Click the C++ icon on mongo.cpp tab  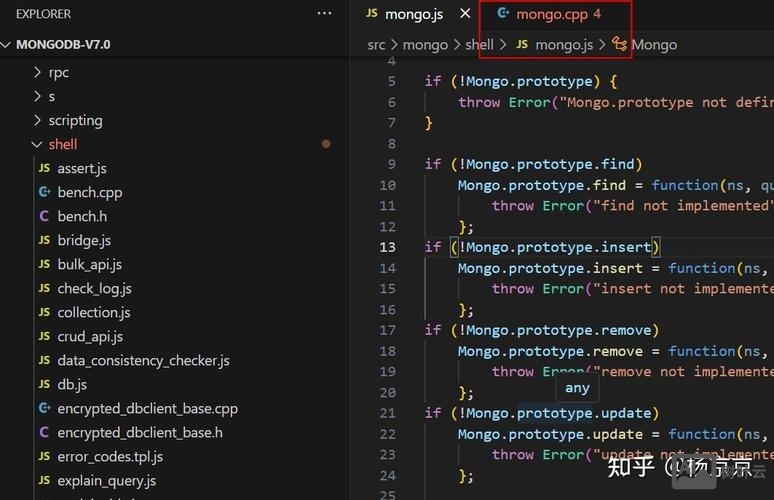(x=503, y=13)
